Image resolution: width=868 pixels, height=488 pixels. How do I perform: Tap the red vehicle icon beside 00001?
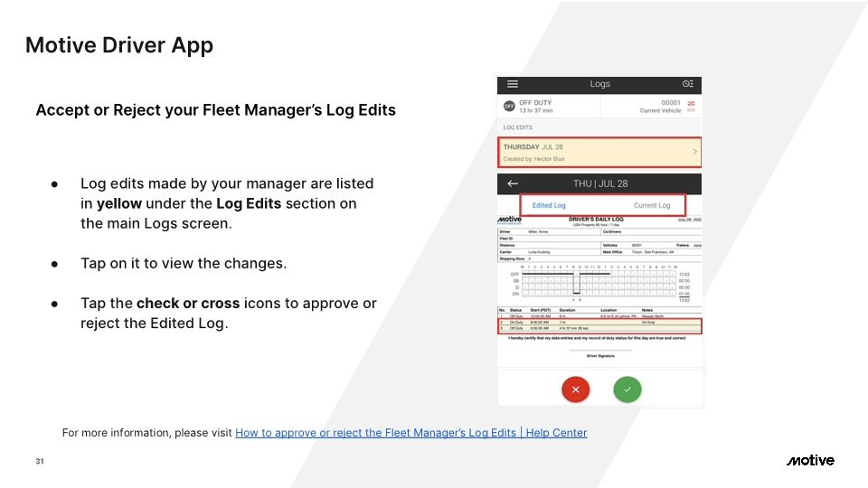point(691,103)
